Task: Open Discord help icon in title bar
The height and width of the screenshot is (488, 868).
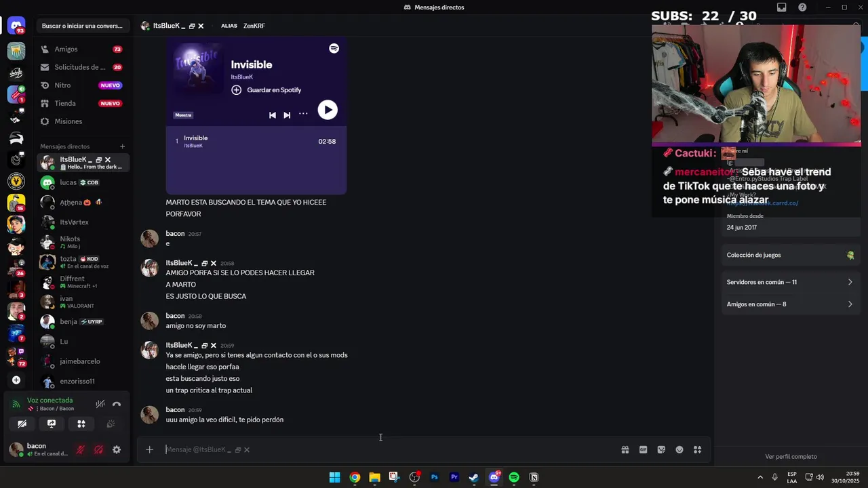Action: (802, 7)
